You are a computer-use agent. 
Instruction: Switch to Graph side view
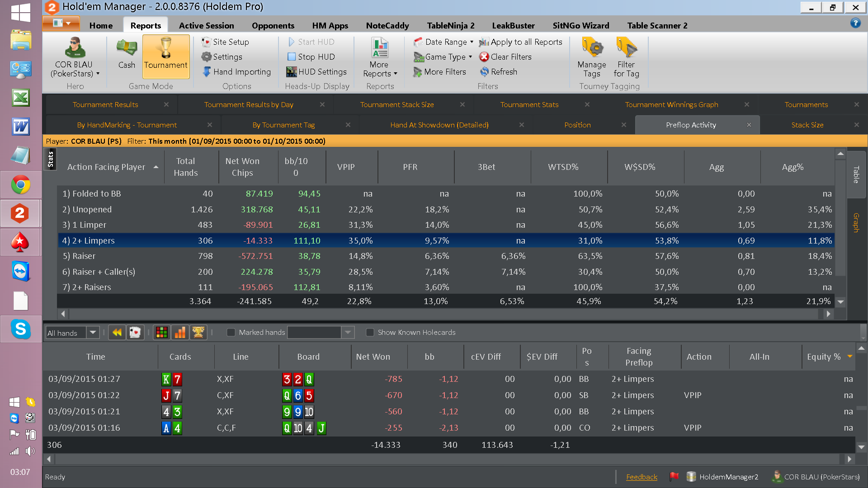(x=856, y=223)
